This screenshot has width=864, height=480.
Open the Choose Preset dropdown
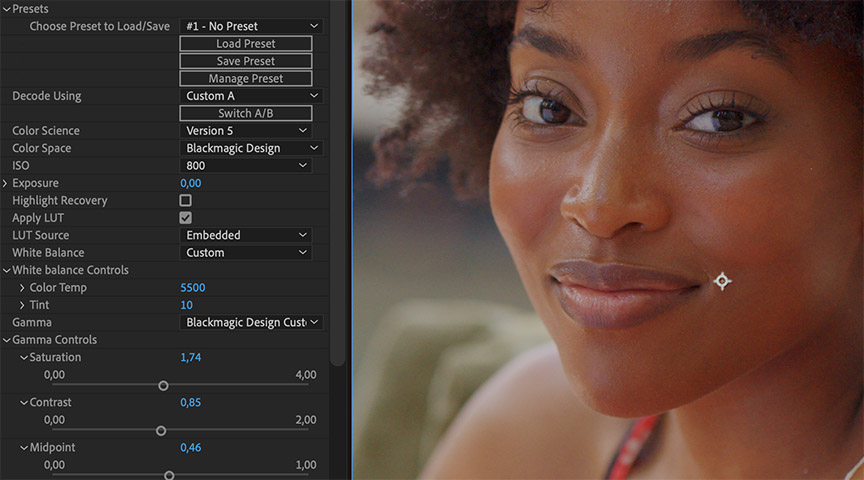click(251, 26)
